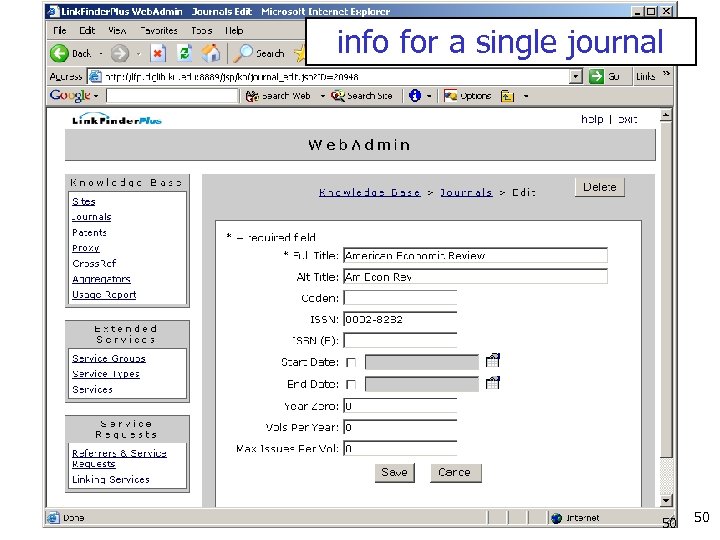The image size is (720, 540).
Task: Click the browser Back arrow icon
Action: click(59, 54)
